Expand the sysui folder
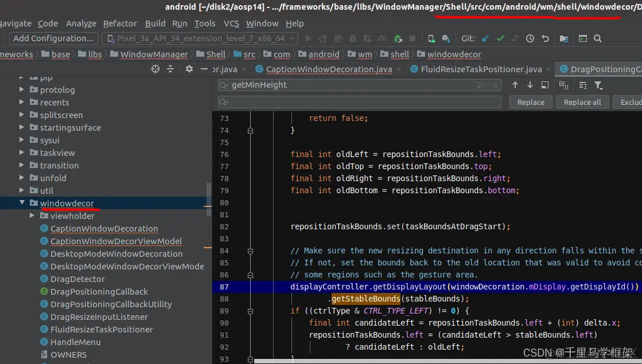This screenshot has width=642, height=364. pos(21,140)
